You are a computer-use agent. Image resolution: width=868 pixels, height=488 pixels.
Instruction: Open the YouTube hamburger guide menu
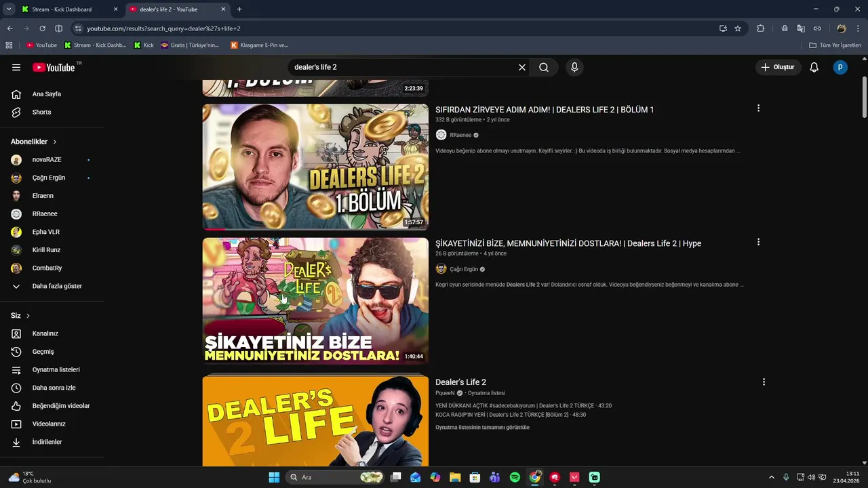point(16,67)
